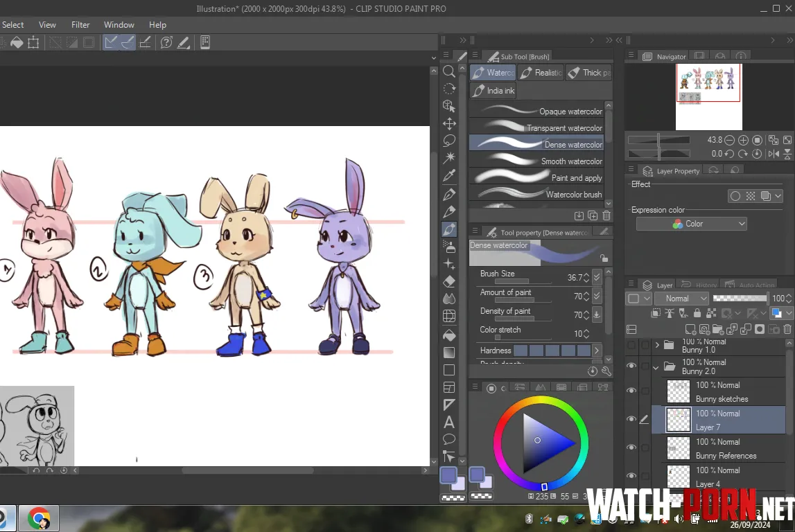Click the Fill command bar icon

click(x=17, y=42)
